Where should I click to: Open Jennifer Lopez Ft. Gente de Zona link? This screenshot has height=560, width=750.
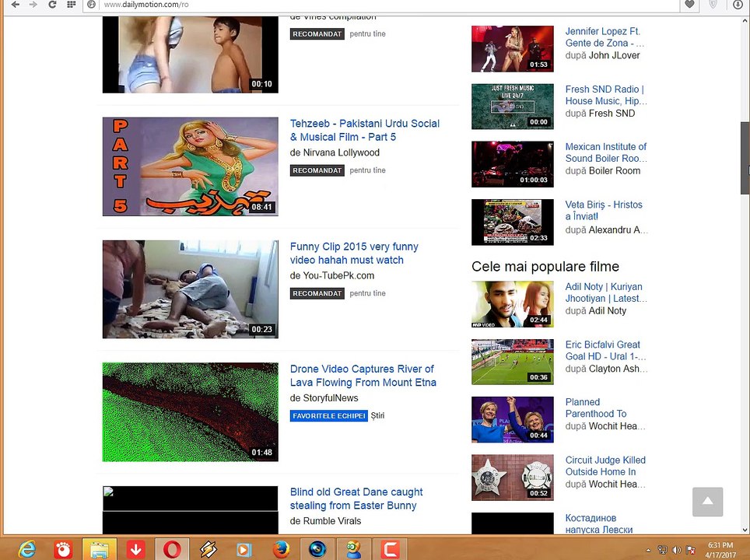click(605, 37)
